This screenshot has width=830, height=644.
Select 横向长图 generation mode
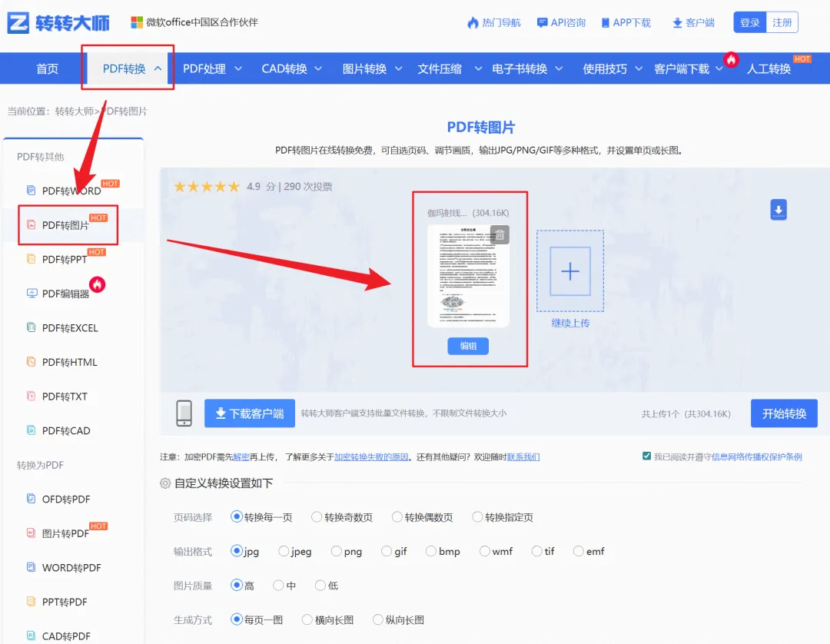307,619
